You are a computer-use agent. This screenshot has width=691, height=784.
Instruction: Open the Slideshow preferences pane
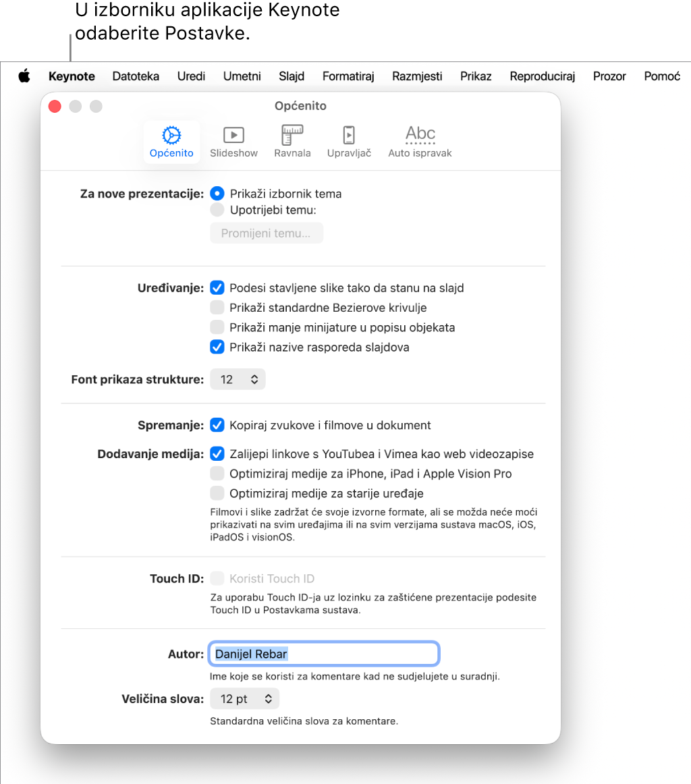point(233,142)
